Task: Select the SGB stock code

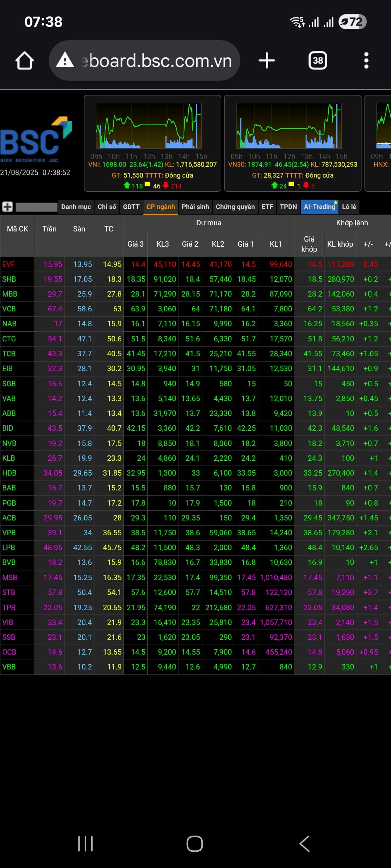Action: coord(9,384)
